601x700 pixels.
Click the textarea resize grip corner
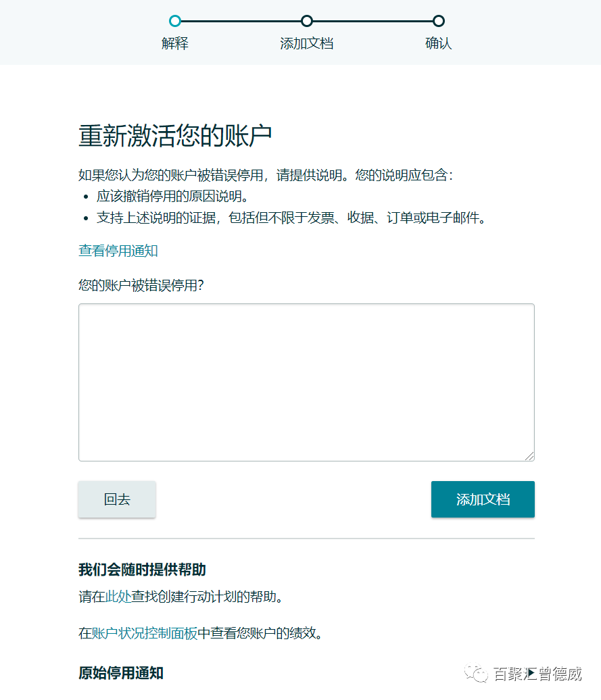[x=529, y=456]
